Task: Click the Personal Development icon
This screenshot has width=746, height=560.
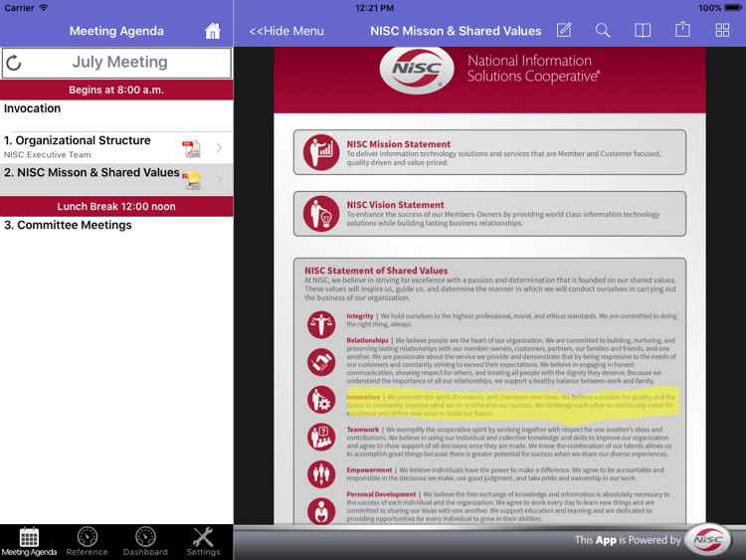Action: coord(321,511)
